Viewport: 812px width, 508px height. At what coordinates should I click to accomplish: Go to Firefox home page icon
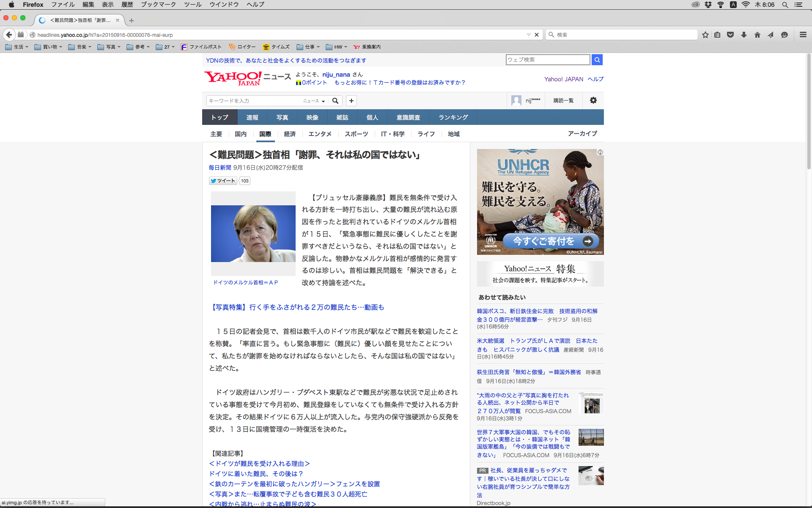pyautogui.click(x=757, y=35)
